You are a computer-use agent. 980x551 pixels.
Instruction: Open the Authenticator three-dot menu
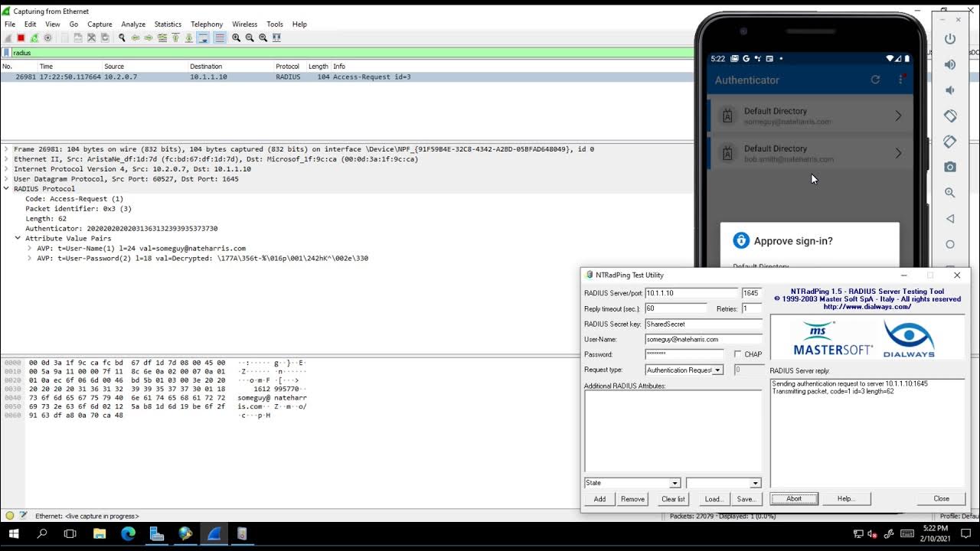(900, 80)
